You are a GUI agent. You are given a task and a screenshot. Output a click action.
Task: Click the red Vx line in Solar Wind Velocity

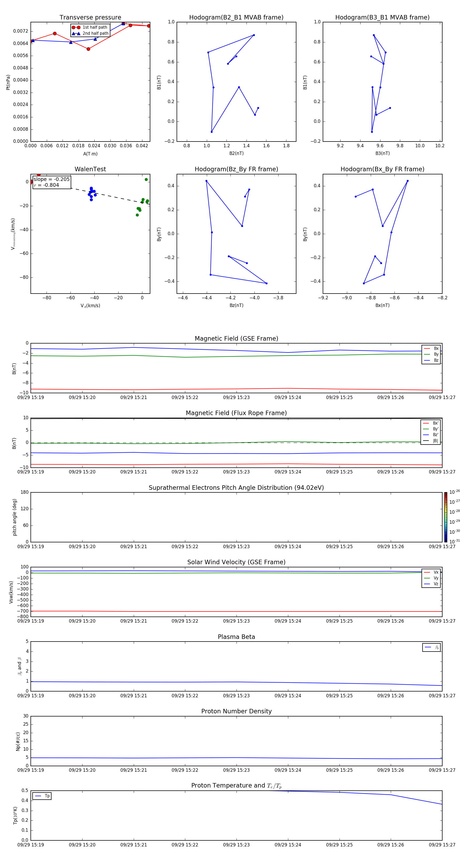click(236, 611)
